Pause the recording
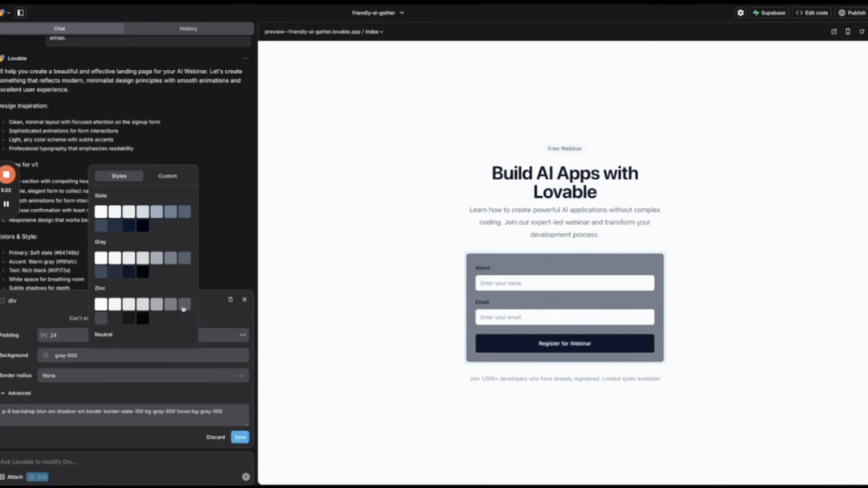The height and width of the screenshot is (488, 868). pos(6,204)
